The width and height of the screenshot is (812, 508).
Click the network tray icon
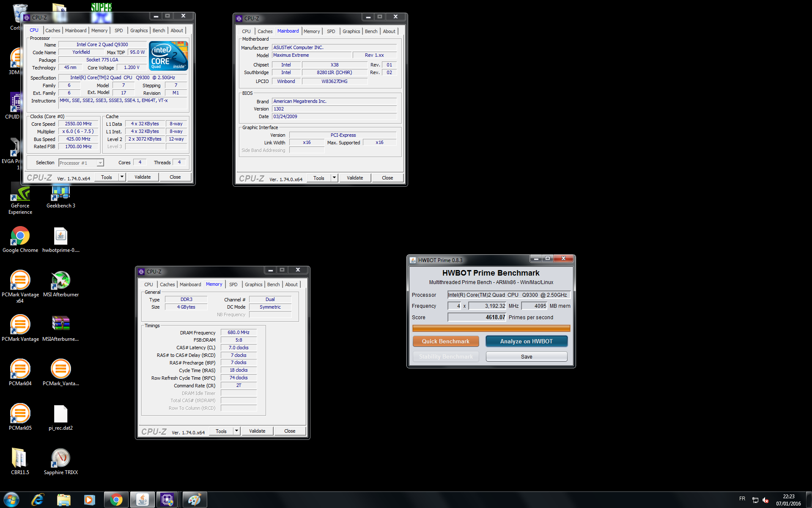point(755,500)
